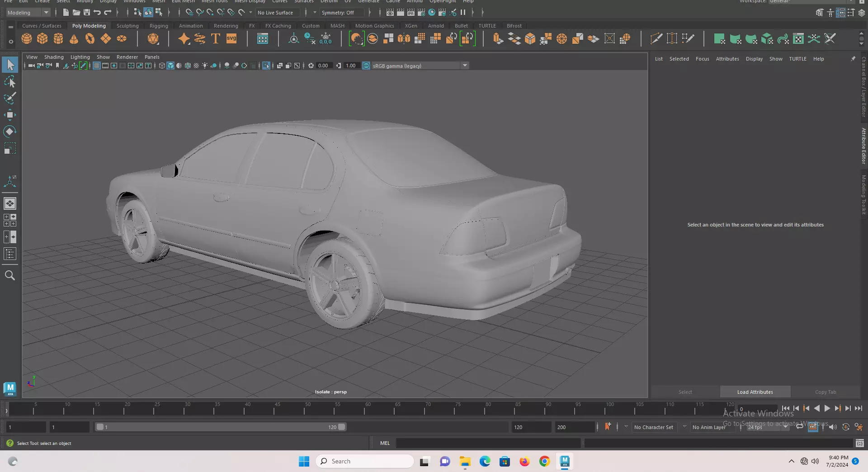Create a platonic solid from the shelf
The height and width of the screenshot is (472, 868).
(x=153, y=39)
